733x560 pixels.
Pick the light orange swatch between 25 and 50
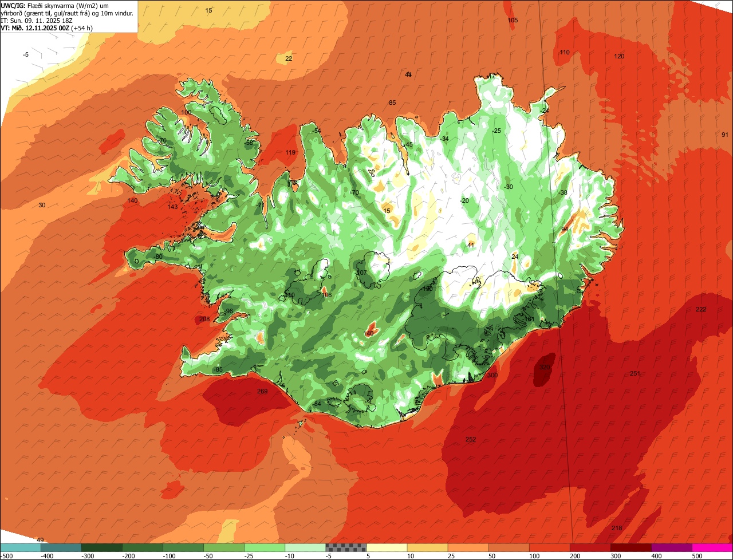(468, 547)
